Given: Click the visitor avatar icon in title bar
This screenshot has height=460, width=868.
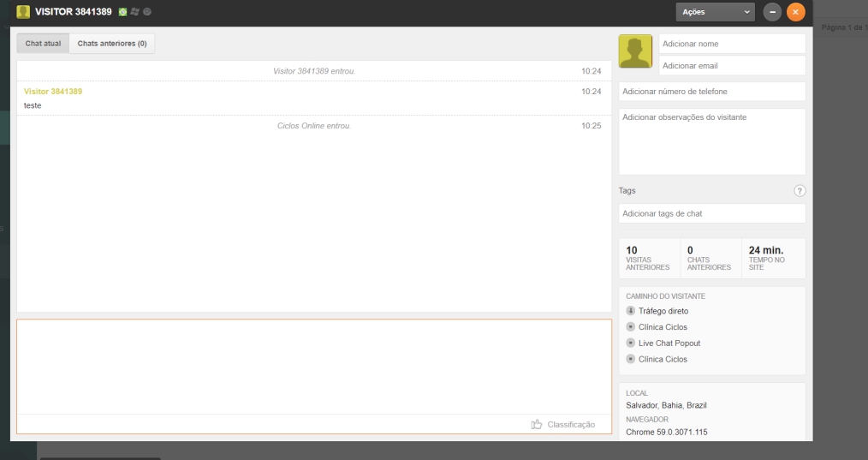Looking at the screenshot, I should pos(23,12).
